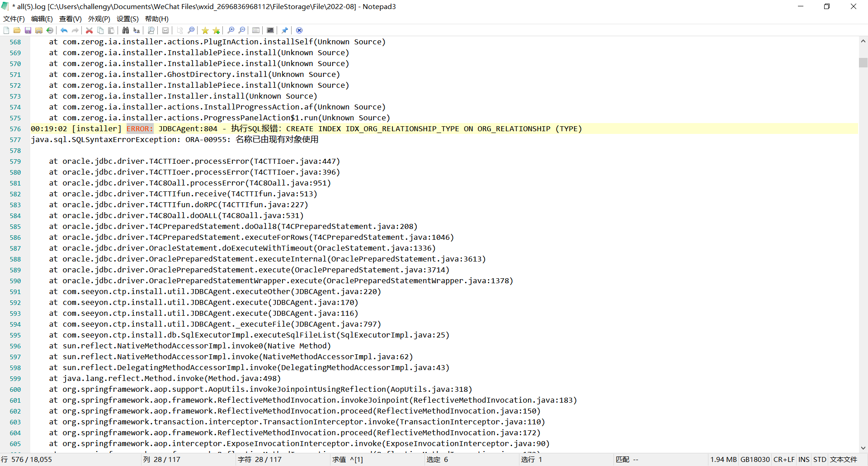868x466 pixels.
Task: Toggle INS insert mode in status bar
Action: pos(804,460)
